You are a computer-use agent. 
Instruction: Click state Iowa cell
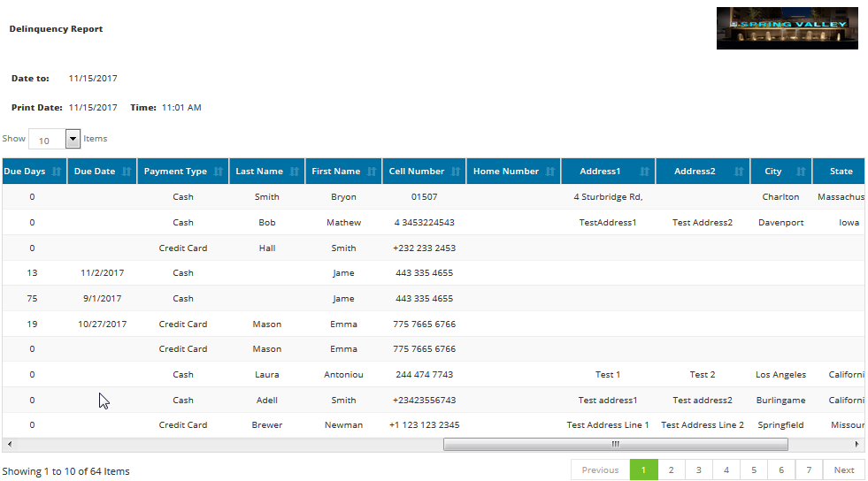click(849, 222)
